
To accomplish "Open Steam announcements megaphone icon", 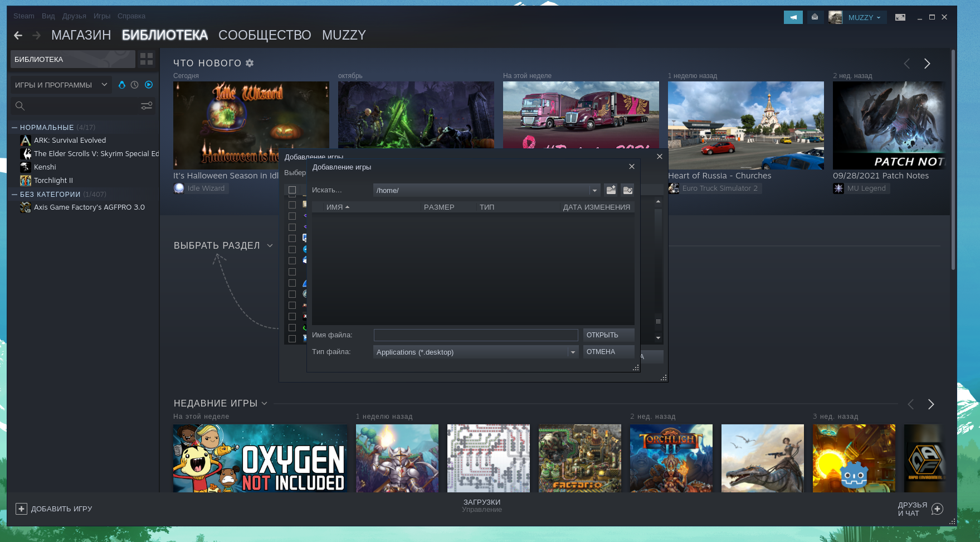I will [793, 17].
